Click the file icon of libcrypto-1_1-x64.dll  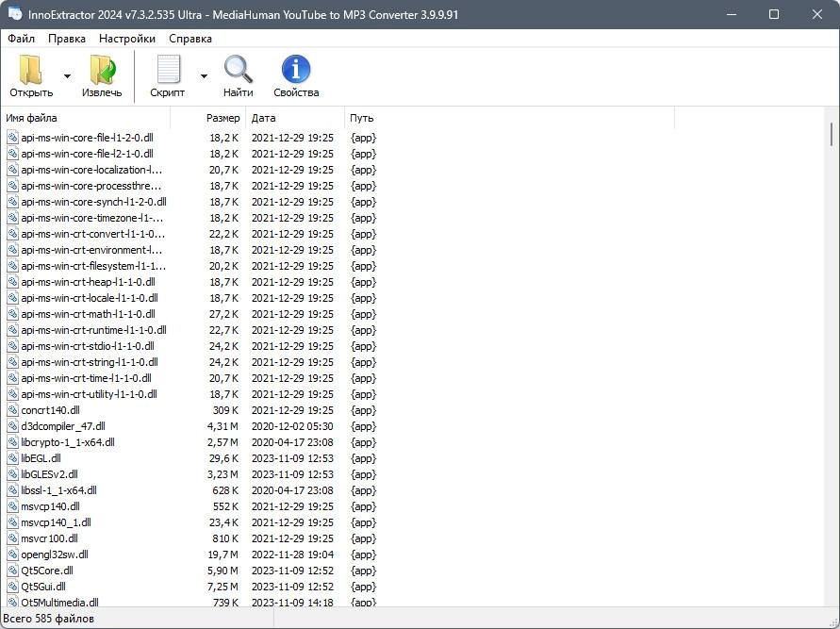[x=13, y=442]
